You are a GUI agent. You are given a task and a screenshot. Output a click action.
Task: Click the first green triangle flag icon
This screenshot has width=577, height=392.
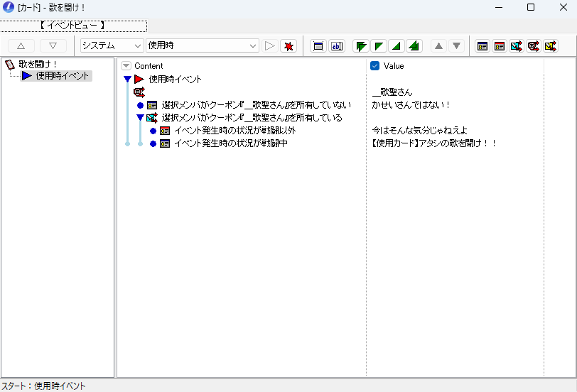click(361, 46)
